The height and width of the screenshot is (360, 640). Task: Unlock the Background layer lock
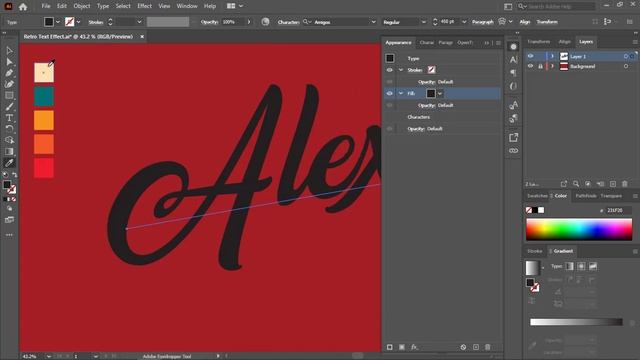[540, 66]
